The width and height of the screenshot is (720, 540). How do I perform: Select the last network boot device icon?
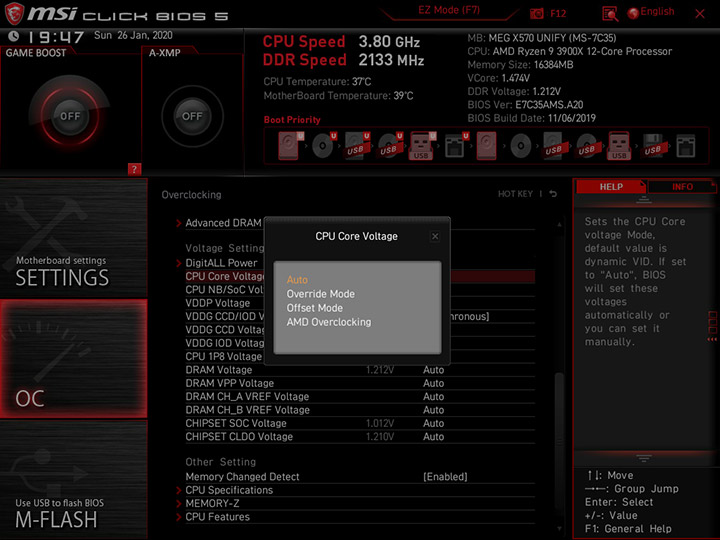click(686, 146)
